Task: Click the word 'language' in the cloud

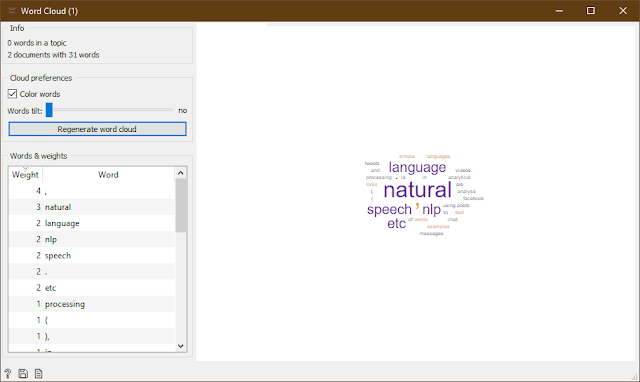Action: pyautogui.click(x=417, y=167)
